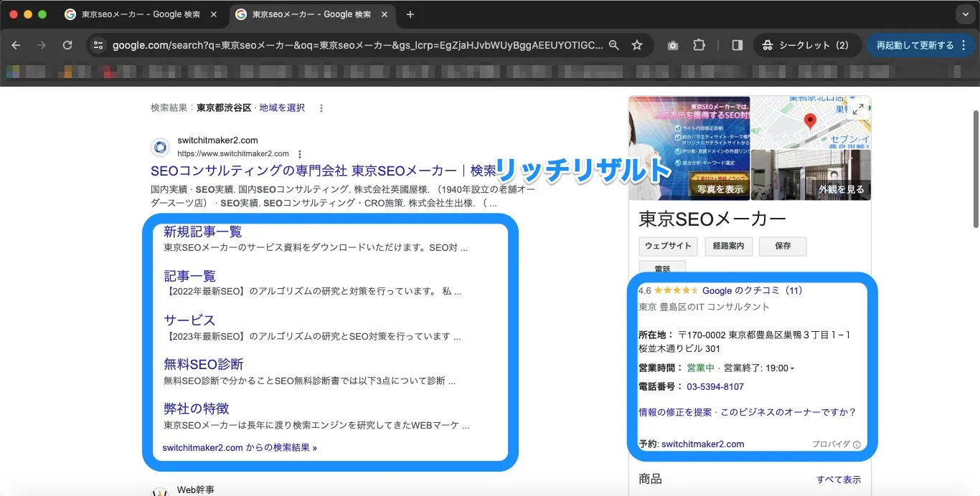Click the 外観を見る street view thumbnail
Viewport: 980px width, 496px height.
click(x=811, y=175)
